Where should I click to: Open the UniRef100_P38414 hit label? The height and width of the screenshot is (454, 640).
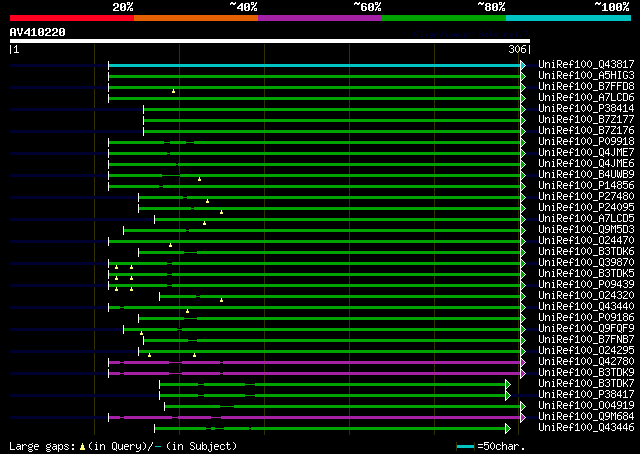(x=586, y=108)
